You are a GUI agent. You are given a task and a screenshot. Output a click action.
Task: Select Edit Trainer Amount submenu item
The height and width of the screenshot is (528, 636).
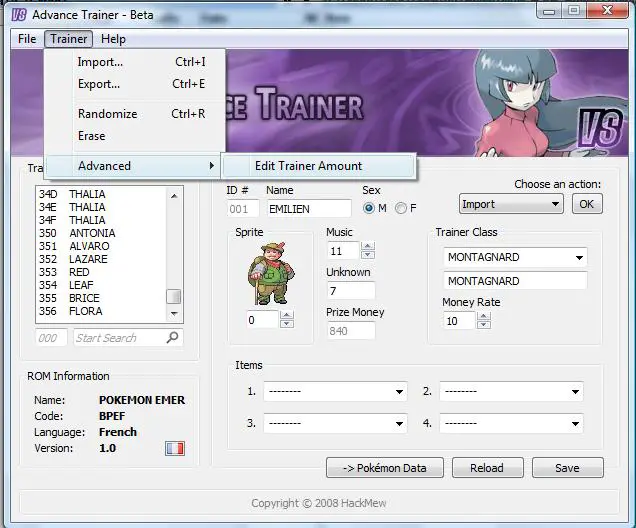coord(319,166)
